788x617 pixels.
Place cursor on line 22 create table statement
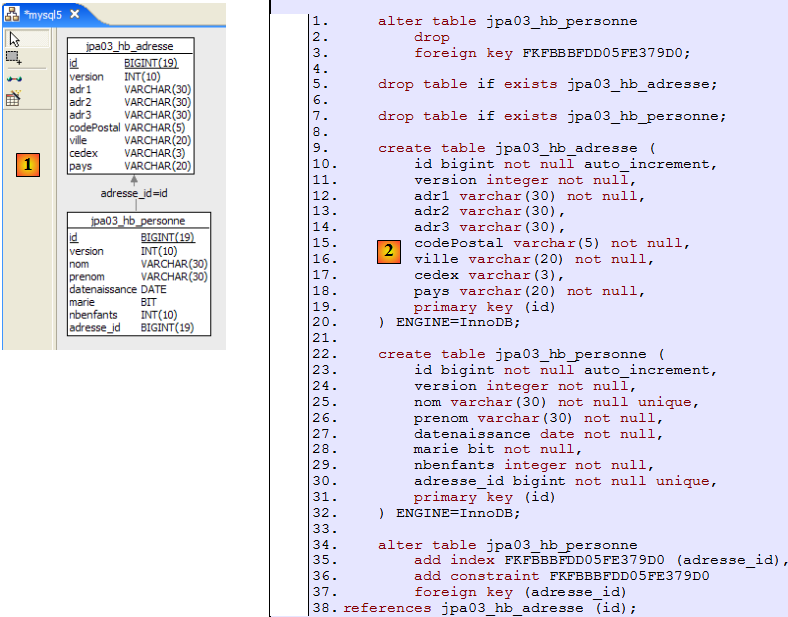pos(517,354)
